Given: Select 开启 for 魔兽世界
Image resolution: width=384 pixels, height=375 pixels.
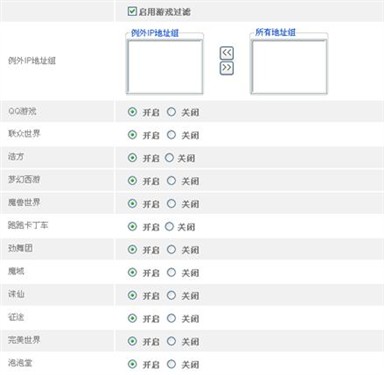Looking at the screenshot, I should coord(132,203).
